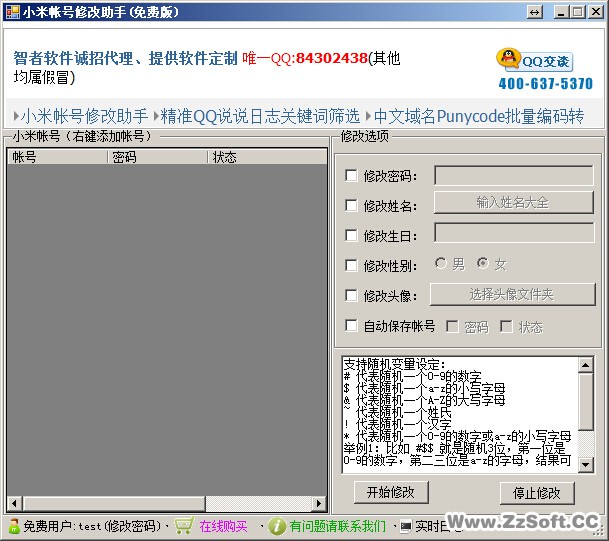Click the 停止修改 button
This screenshot has width=609, height=541.
point(537,493)
